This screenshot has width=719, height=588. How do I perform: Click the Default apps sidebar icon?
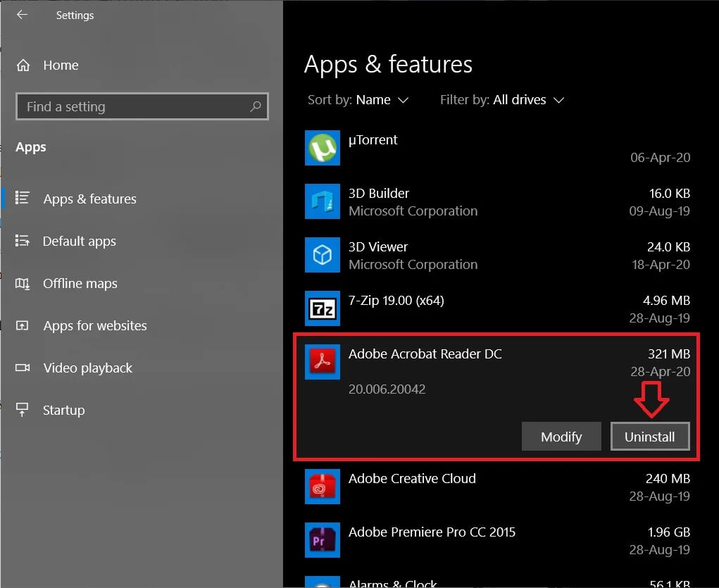coord(22,240)
